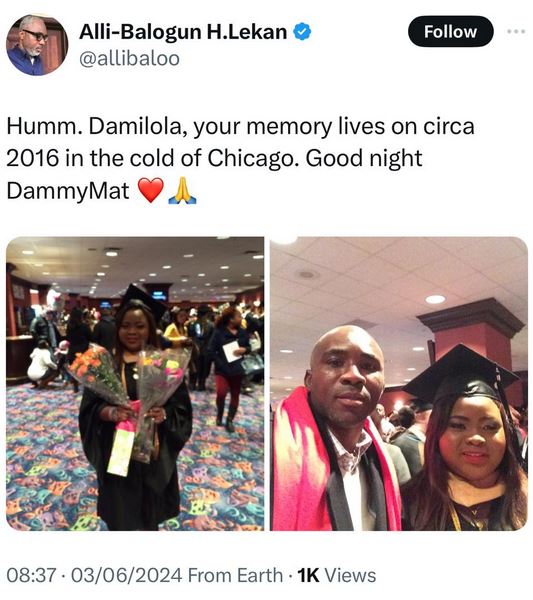This screenshot has height=600, width=533.
Task: Click the word DammyMat in tweet
Action: (x=68, y=190)
